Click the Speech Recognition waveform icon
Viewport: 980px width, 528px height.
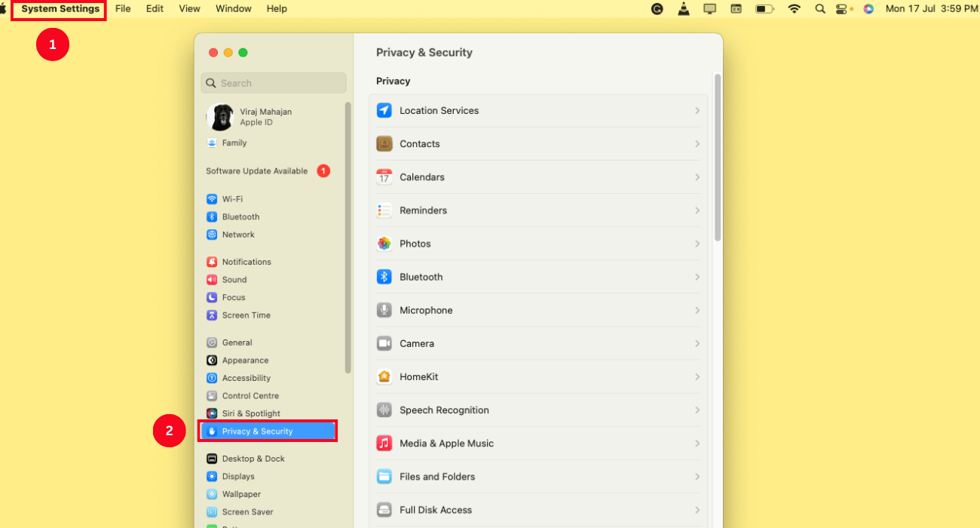point(384,410)
